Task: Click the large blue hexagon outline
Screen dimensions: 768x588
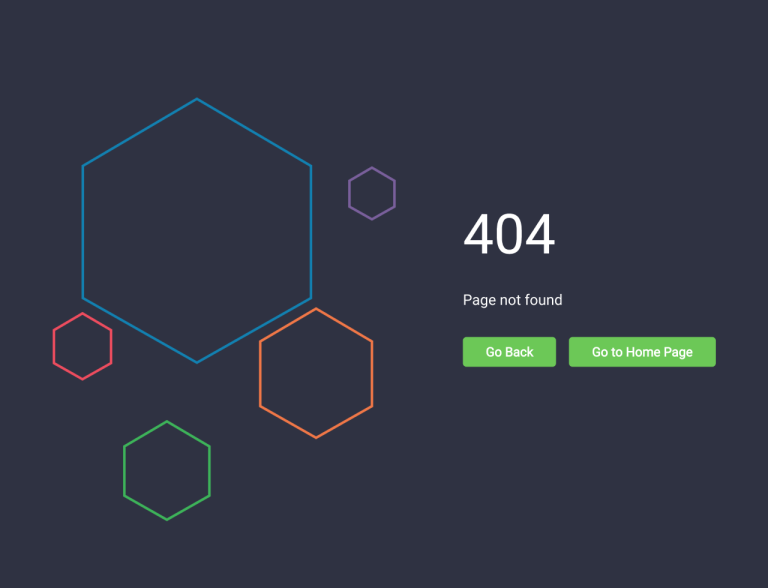Action: pos(82,231)
